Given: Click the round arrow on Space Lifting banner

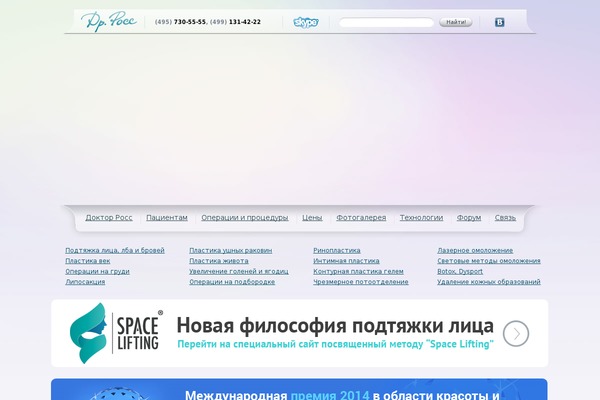Looking at the screenshot, I should click(516, 333).
